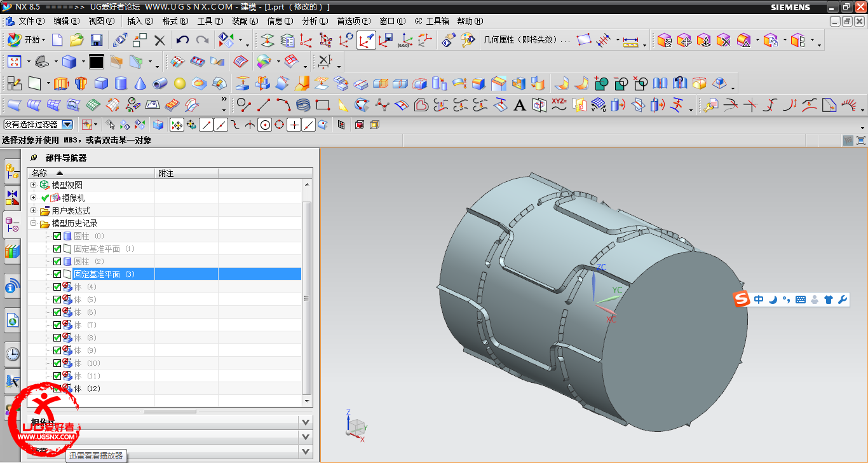Open the Reuse Library books sidebar tab
The height and width of the screenshot is (463, 868).
pos(12,251)
